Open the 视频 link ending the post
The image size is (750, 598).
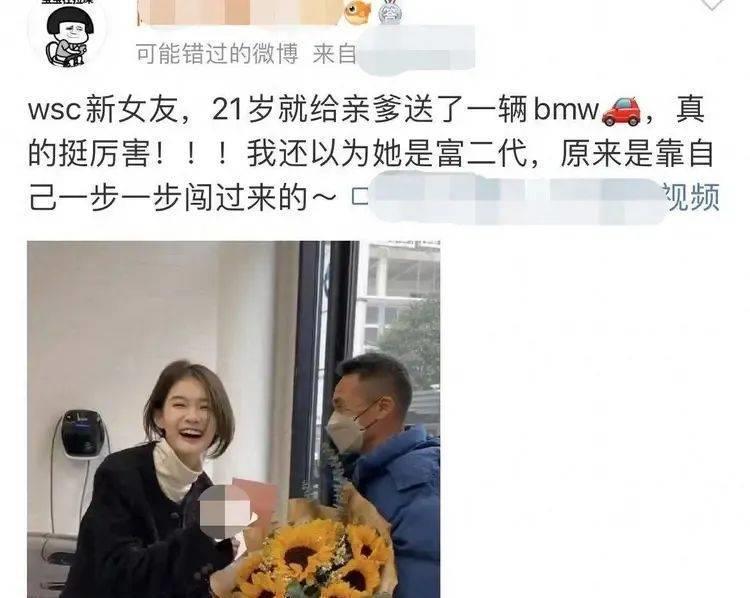pos(692,197)
